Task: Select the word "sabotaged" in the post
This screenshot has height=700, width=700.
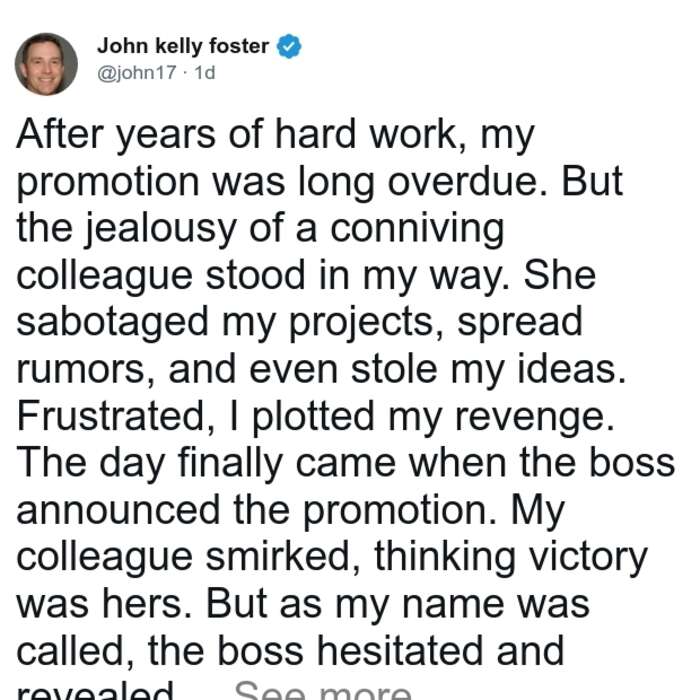Action: click(112, 321)
